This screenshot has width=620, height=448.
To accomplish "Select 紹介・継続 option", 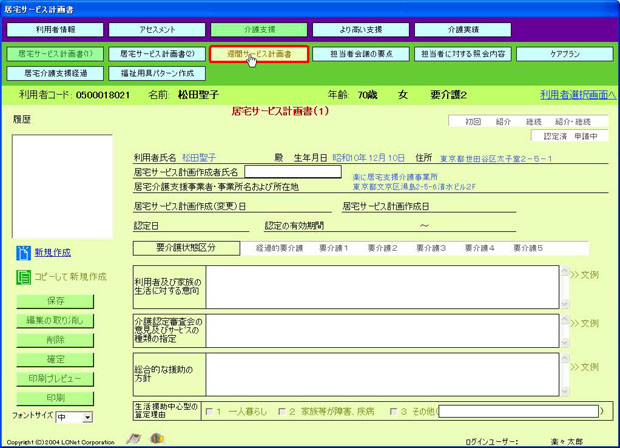I will pyautogui.click(x=573, y=122).
